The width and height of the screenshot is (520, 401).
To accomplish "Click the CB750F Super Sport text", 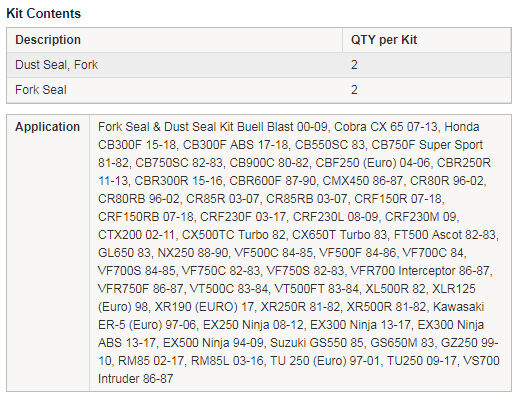I will pyautogui.click(x=427, y=145).
